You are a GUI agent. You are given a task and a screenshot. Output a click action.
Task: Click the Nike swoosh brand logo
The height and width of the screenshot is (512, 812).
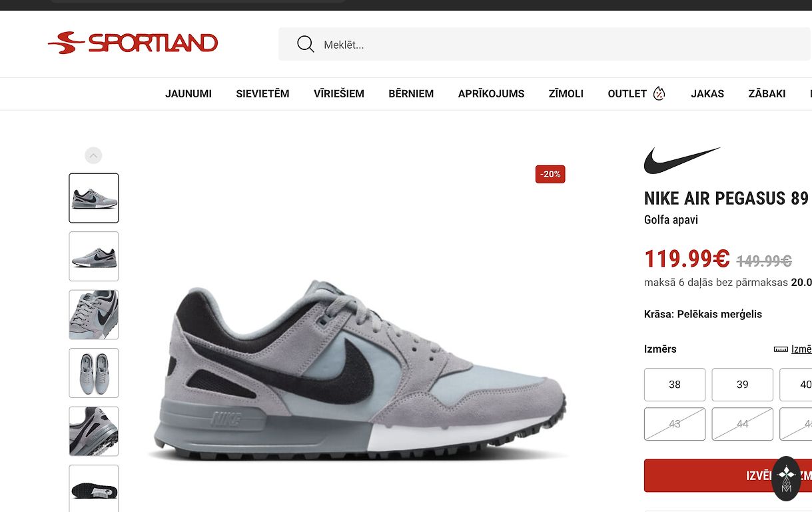click(682, 161)
